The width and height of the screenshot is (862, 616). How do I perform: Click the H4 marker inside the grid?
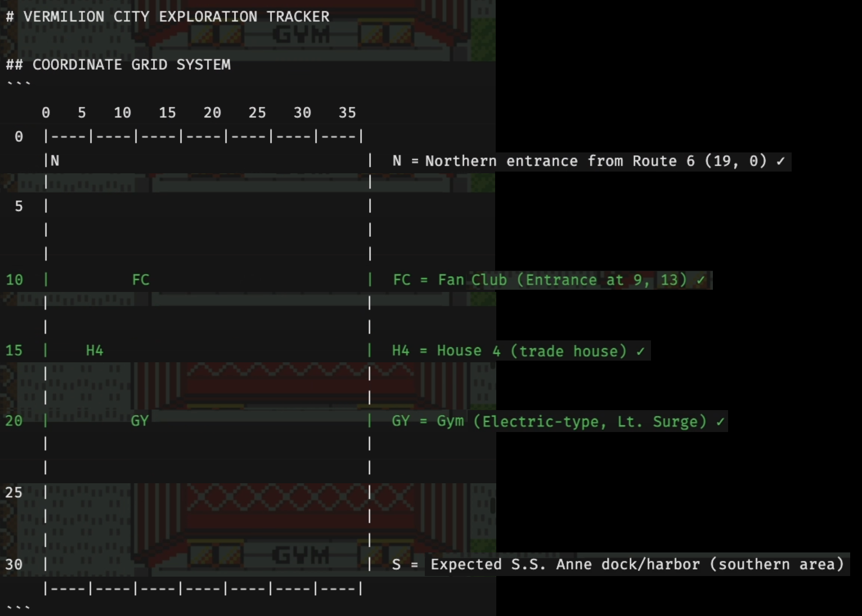pyautogui.click(x=95, y=350)
